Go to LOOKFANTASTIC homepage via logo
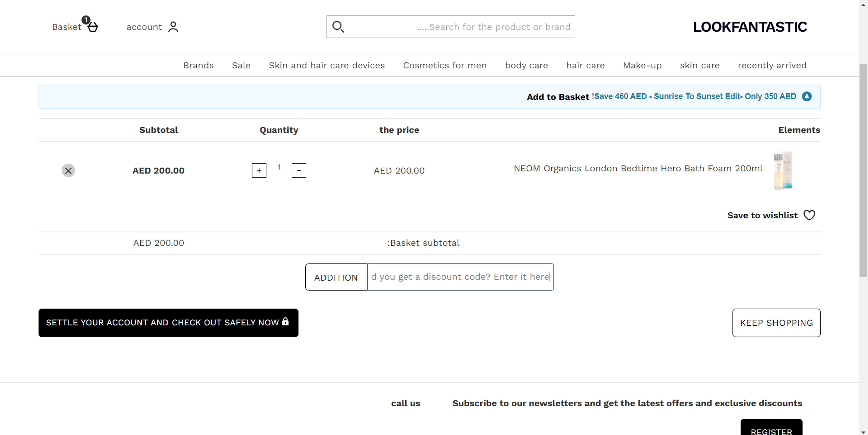The height and width of the screenshot is (435, 868). pos(750,27)
